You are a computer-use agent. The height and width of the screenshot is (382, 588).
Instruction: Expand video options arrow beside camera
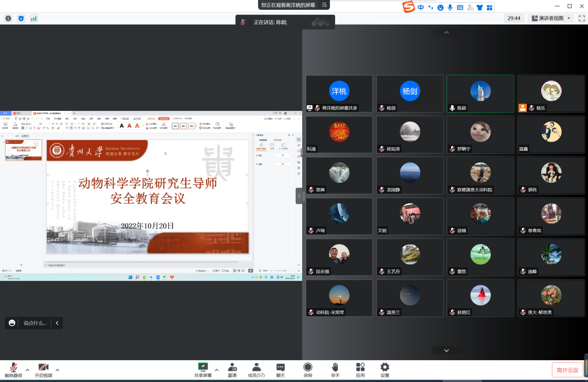click(57, 370)
